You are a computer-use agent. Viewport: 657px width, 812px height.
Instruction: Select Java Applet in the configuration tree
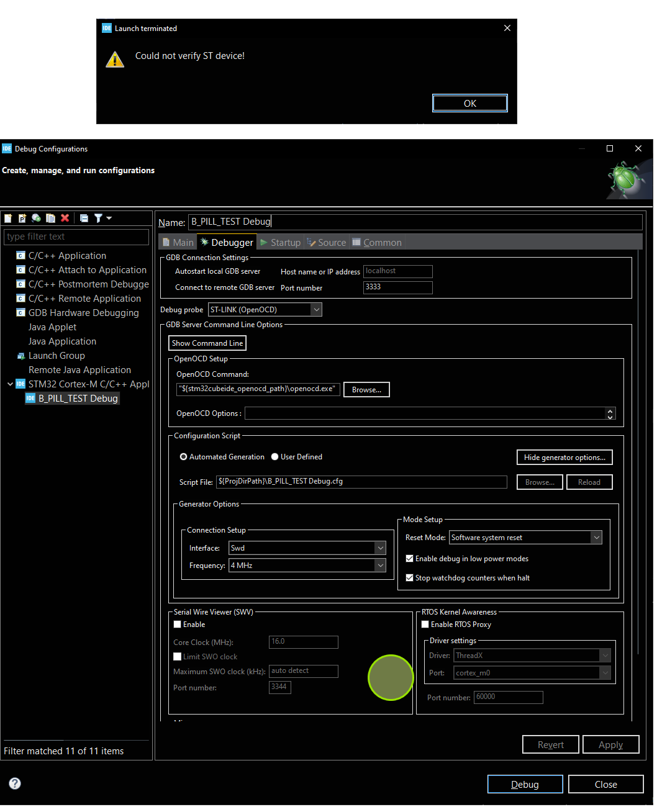[52, 327]
